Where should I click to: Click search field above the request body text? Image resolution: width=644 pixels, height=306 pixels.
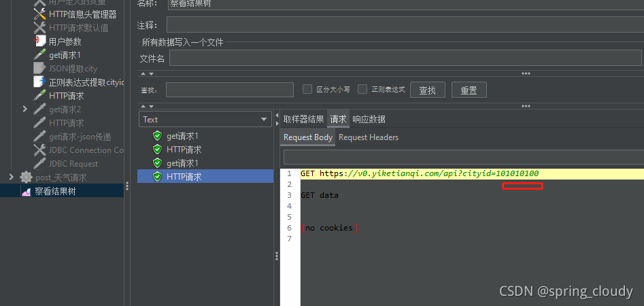pos(464,157)
